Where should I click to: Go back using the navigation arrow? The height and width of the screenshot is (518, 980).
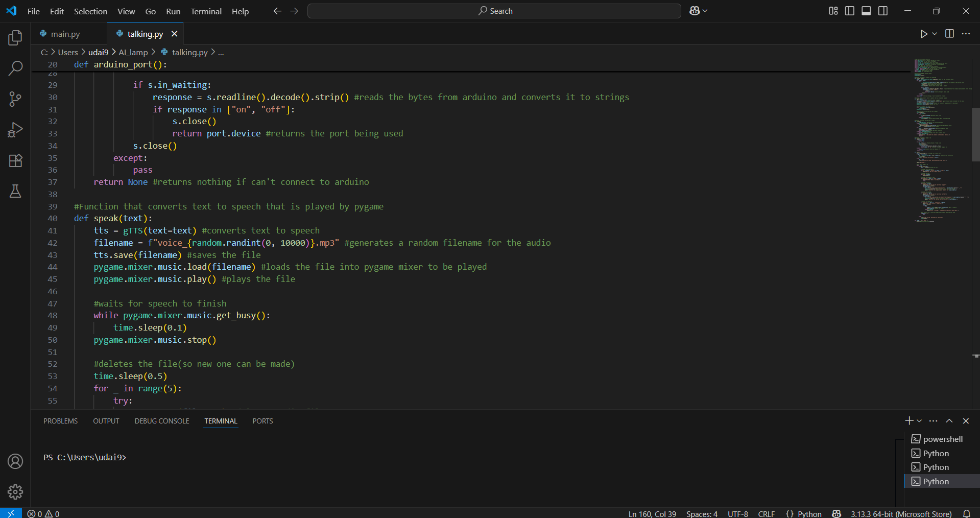click(277, 11)
